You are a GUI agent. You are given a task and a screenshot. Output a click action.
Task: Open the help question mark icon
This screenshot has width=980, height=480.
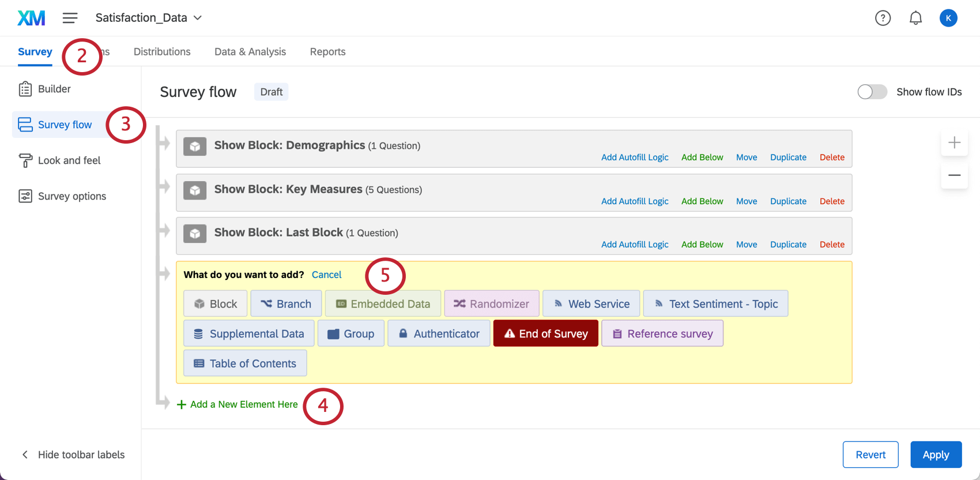883,18
